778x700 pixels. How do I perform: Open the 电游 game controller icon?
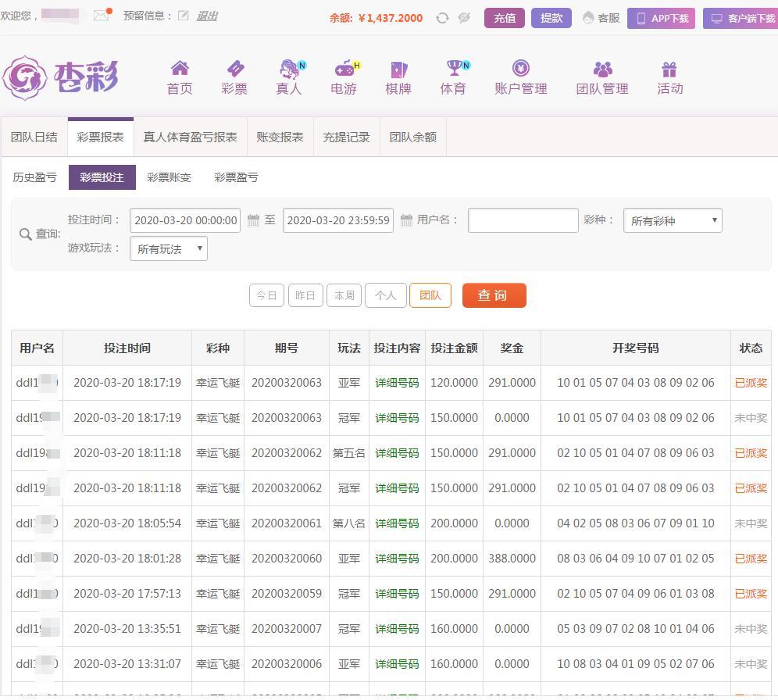click(344, 69)
